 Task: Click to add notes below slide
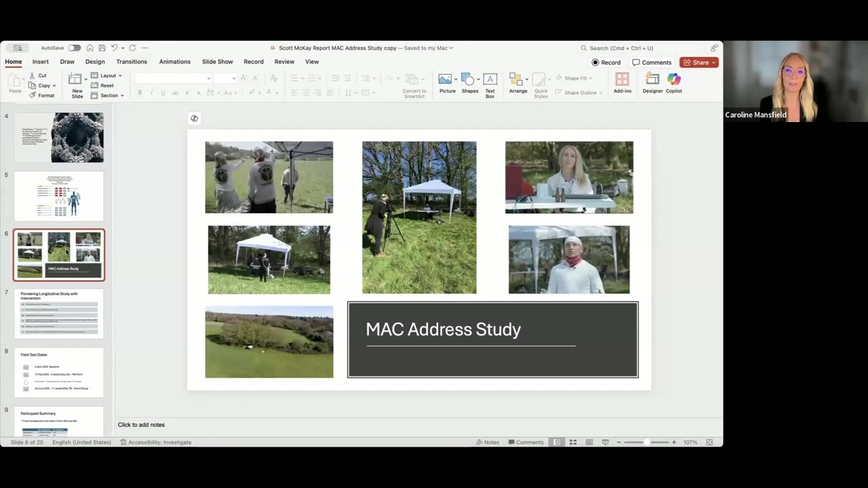pos(141,425)
